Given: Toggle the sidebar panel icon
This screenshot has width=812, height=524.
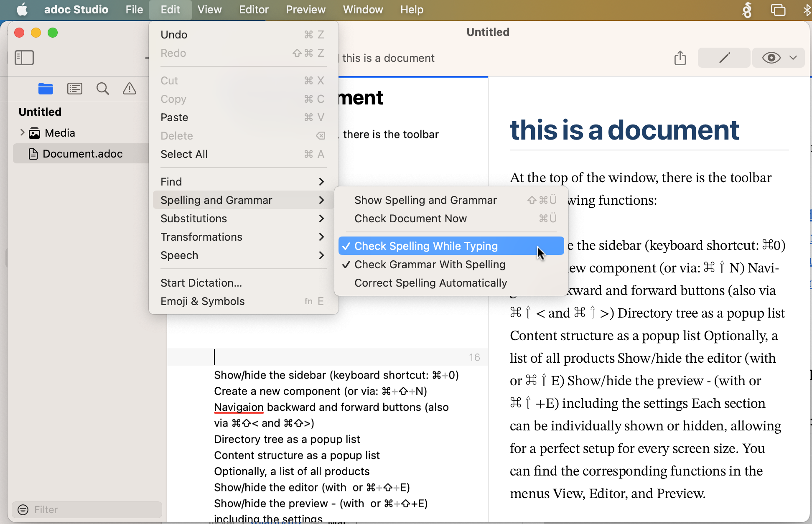Looking at the screenshot, I should [x=24, y=58].
